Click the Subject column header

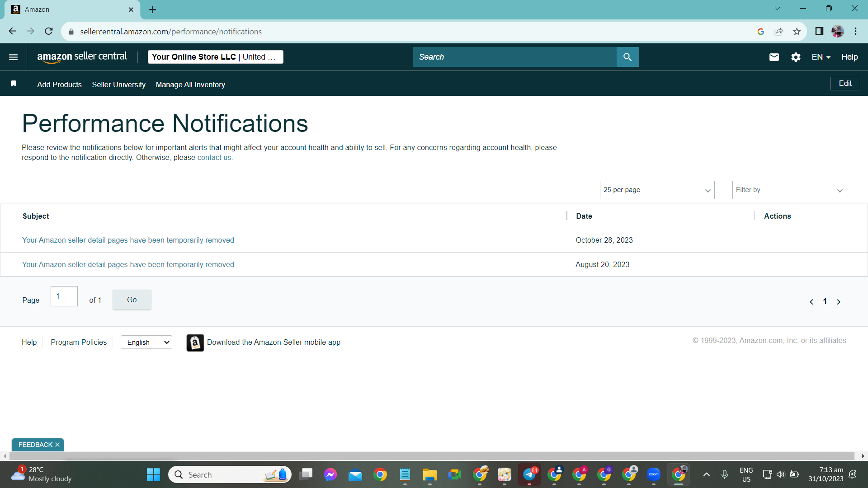coord(36,216)
